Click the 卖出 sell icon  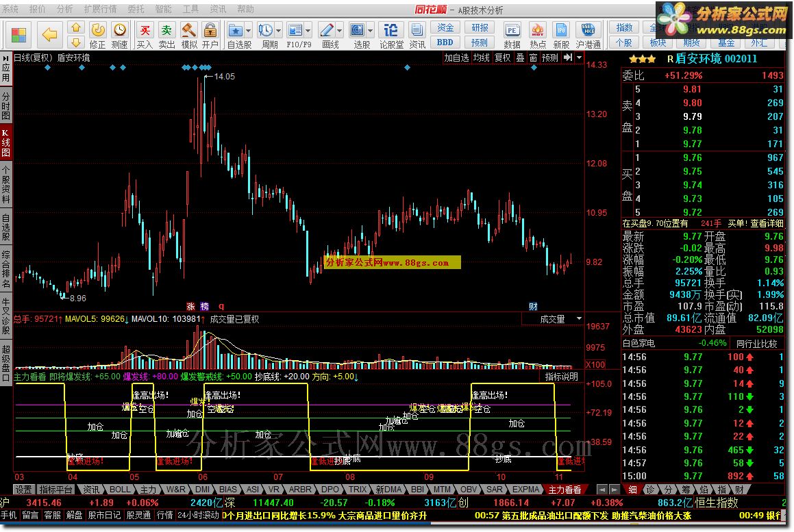(166, 30)
